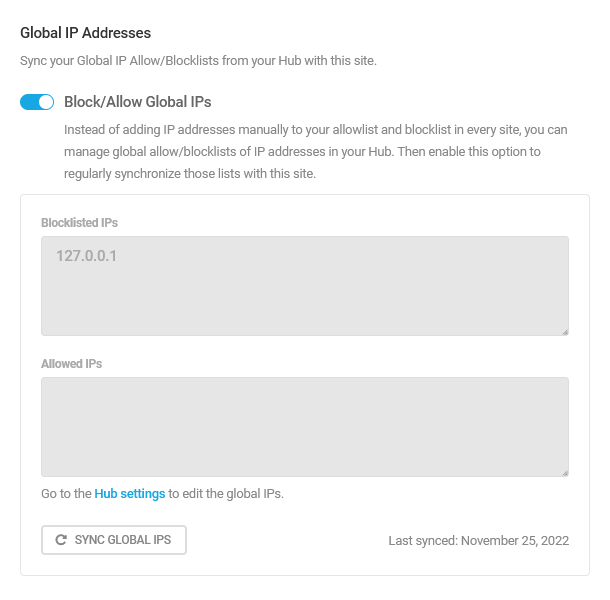
Task: Click the Block/Allow Global IPs label
Action: coord(137,102)
